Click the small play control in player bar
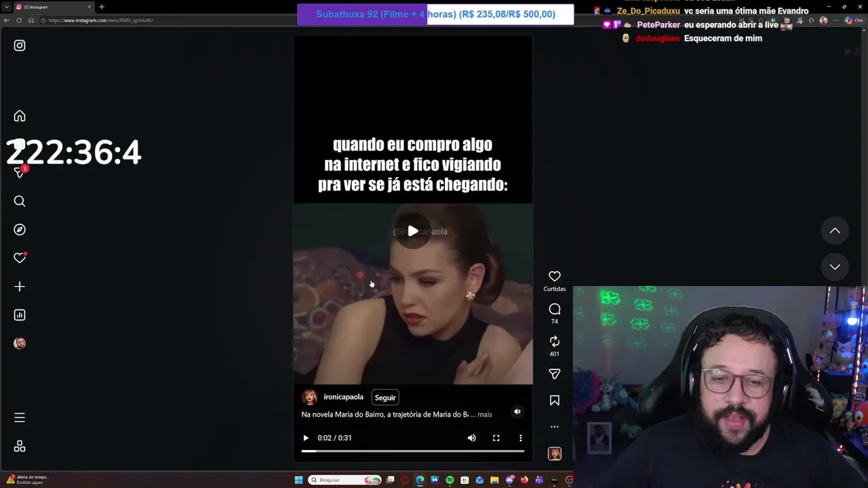The height and width of the screenshot is (488, 868). pos(306,438)
